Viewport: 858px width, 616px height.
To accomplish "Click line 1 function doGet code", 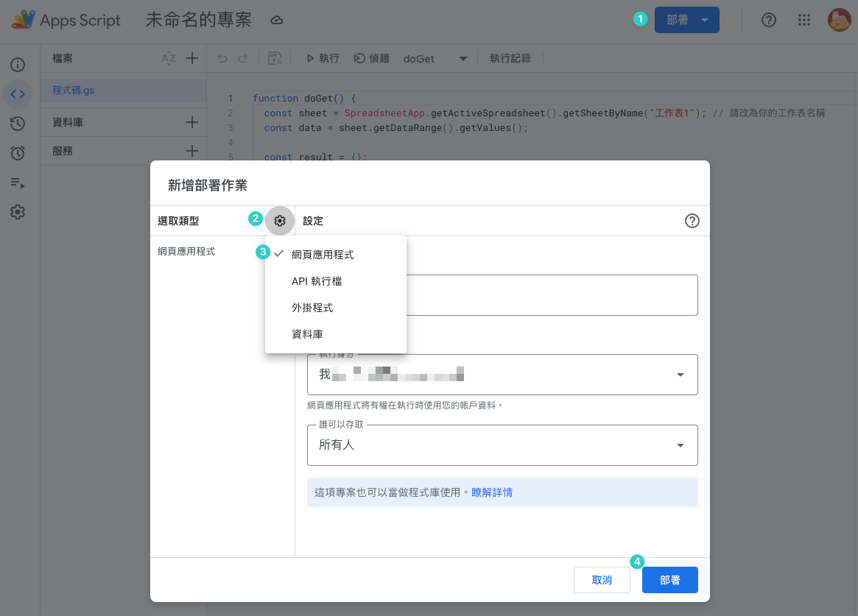I will point(304,99).
